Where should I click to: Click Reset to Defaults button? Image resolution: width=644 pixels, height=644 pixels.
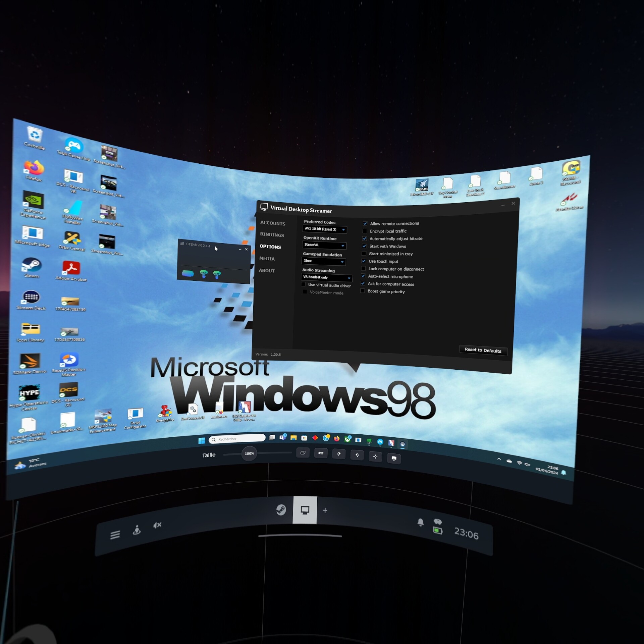483,350
